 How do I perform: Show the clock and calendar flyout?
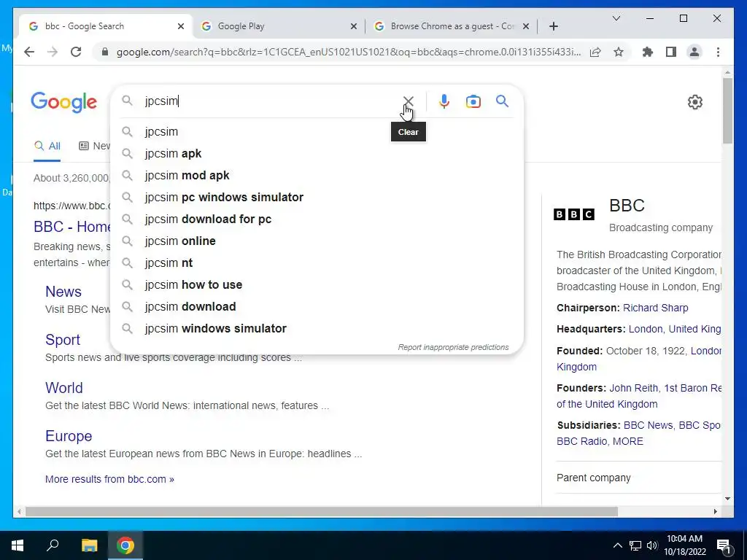pyautogui.click(x=684, y=545)
